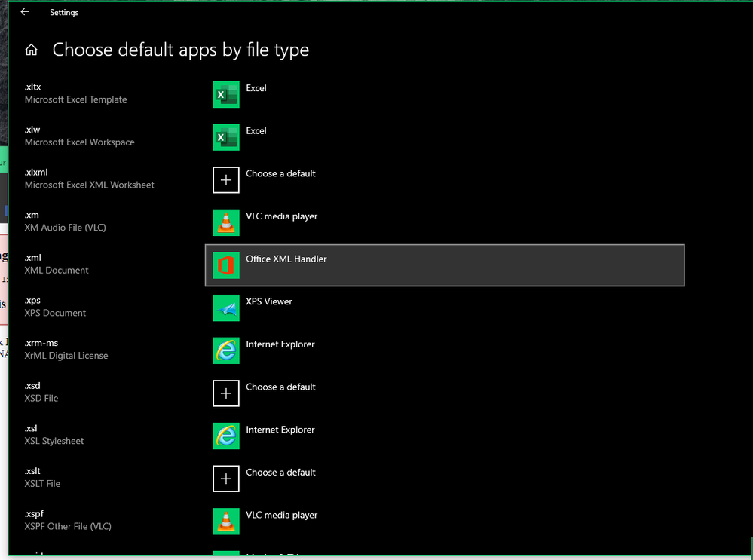Click plus icon for .xsd file
This screenshot has height=560, width=753.
pyautogui.click(x=225, y=393)
